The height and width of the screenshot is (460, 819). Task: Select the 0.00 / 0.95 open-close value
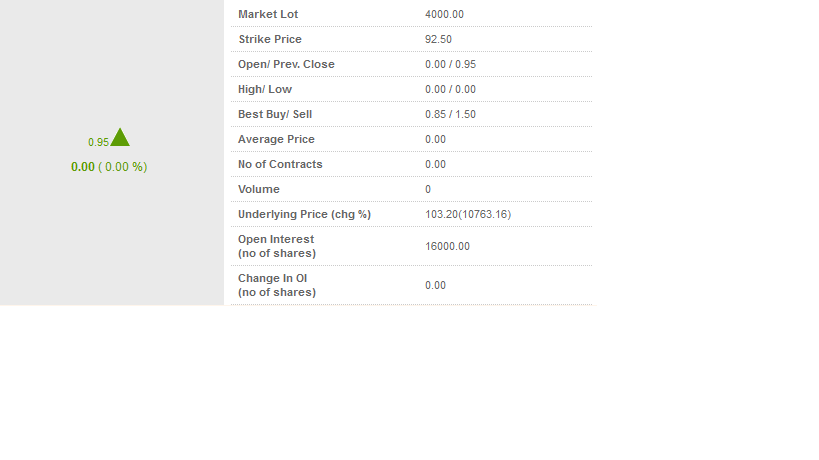click(450, 64)
